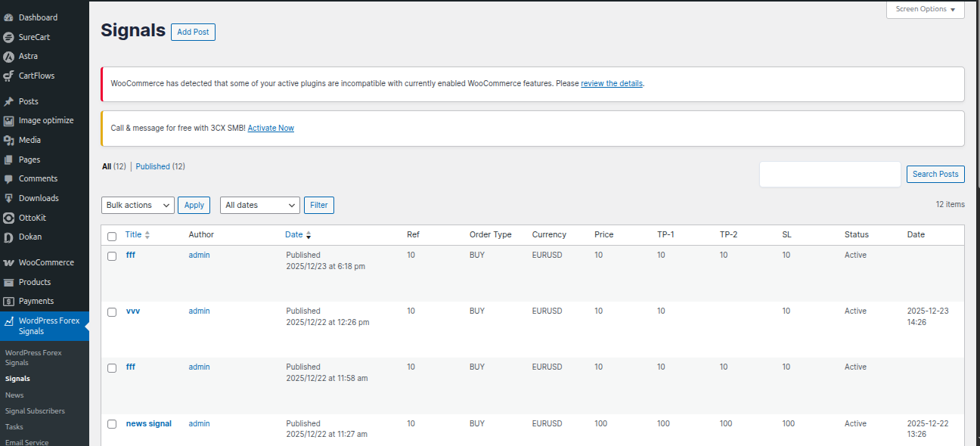Open the Posts pushpin icon
This screenshot has width=980, height=446.
(8, 101)
